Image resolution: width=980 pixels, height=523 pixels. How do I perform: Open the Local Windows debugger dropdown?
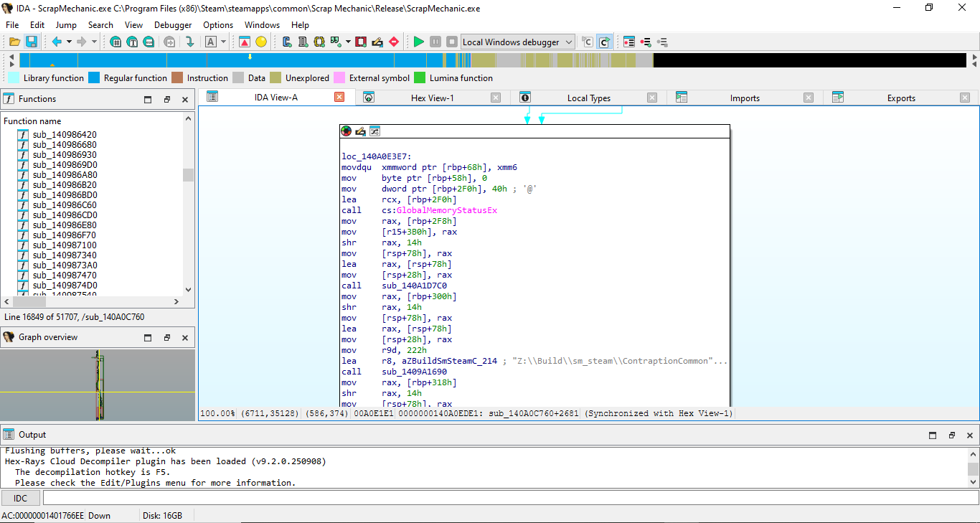(x=518, y=42)
